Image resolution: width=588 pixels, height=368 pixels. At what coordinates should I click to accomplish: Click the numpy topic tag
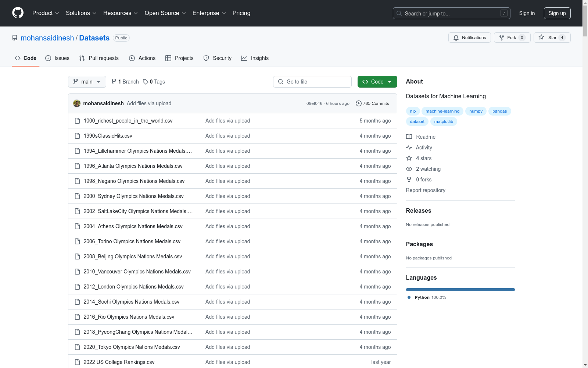(476, 111)
